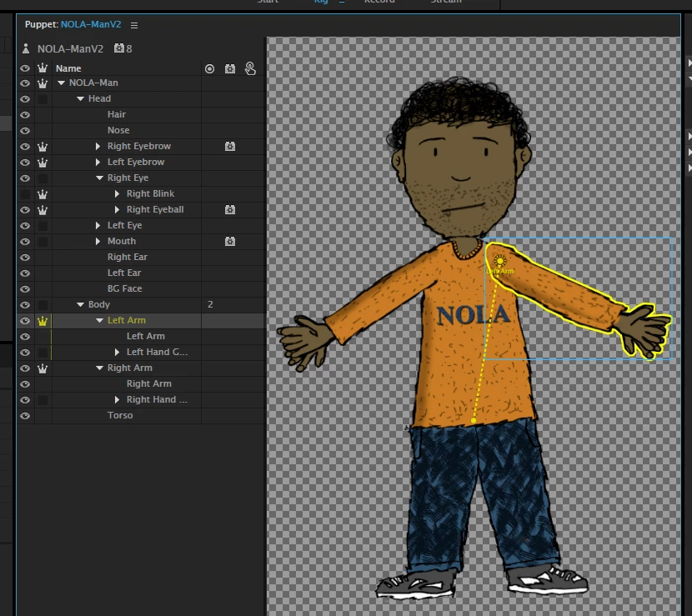The image size is (692, 616).
Task: Collapse the Head group
Action: (x=80, y=99)
